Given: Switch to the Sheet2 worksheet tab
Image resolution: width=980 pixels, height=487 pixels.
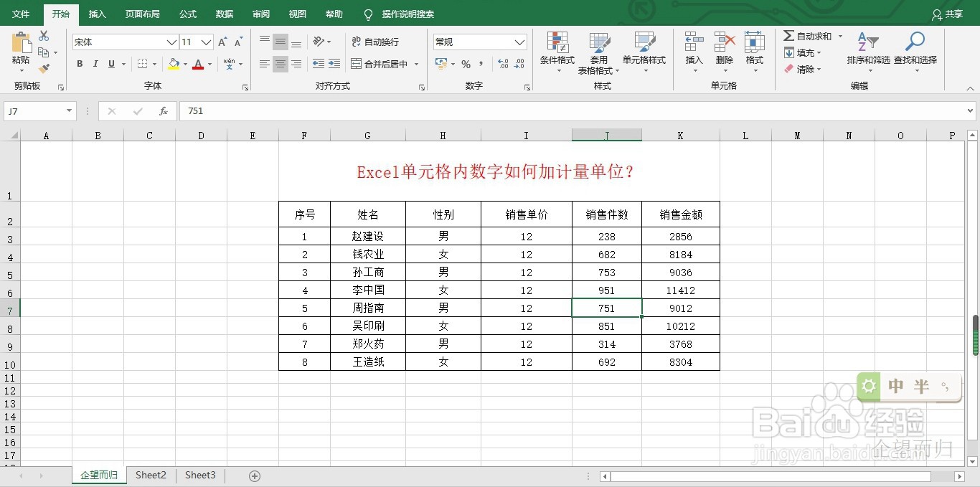Looking at the screenshot, I should pos(151,475).
